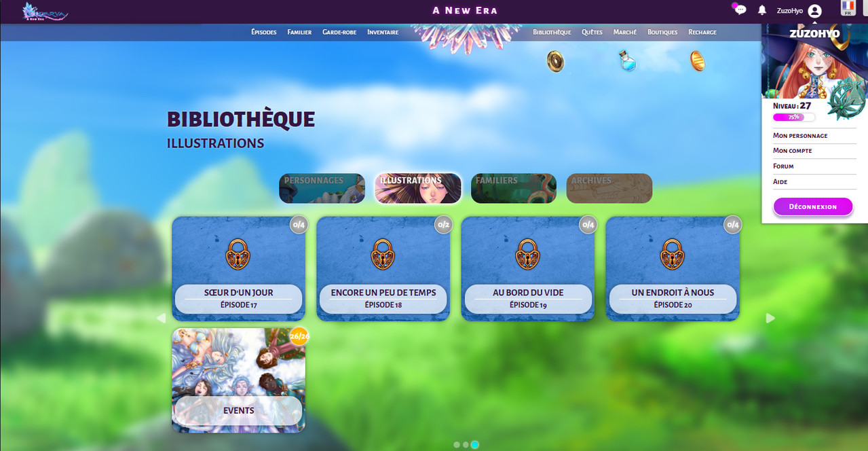Open the Events illustrations card
This screenshot has height=451, width=868.
pyautogui.click(x=238, y=380)
